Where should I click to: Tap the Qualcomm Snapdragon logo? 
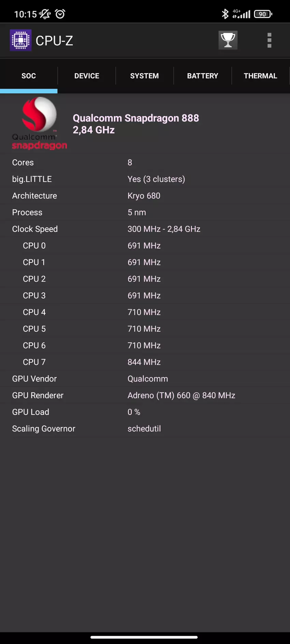(x=39, y=123)
